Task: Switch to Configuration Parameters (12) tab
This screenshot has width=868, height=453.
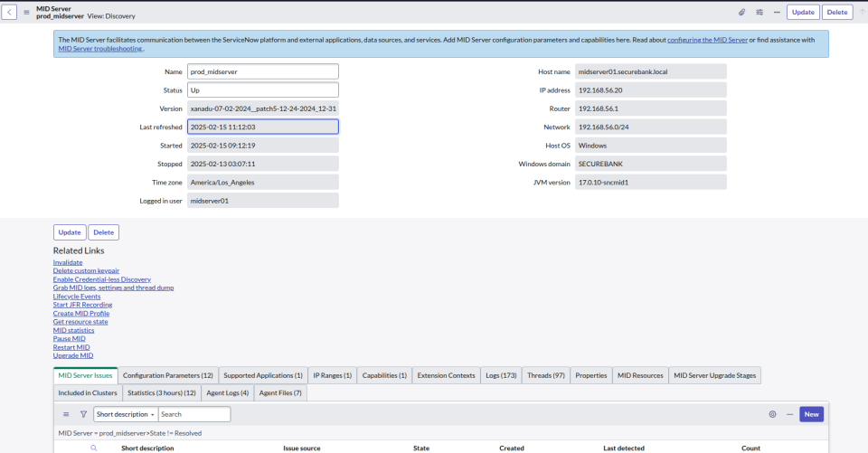Action: [168, 375]
